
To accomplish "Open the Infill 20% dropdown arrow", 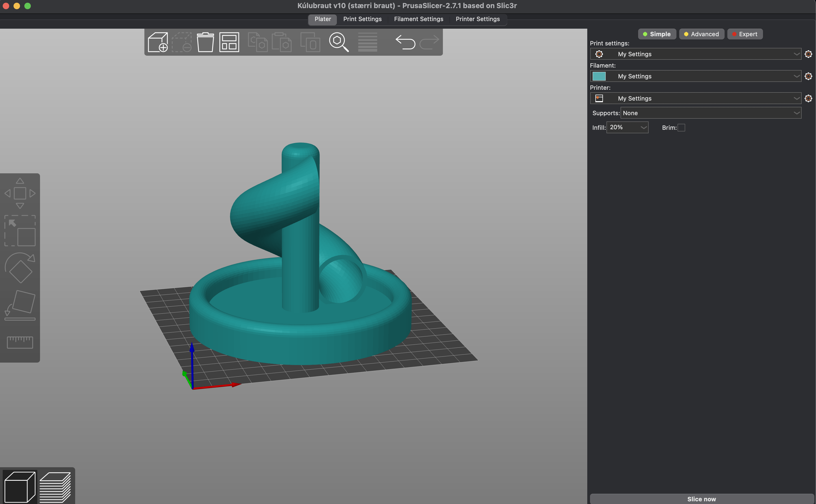I will point(644,127).
